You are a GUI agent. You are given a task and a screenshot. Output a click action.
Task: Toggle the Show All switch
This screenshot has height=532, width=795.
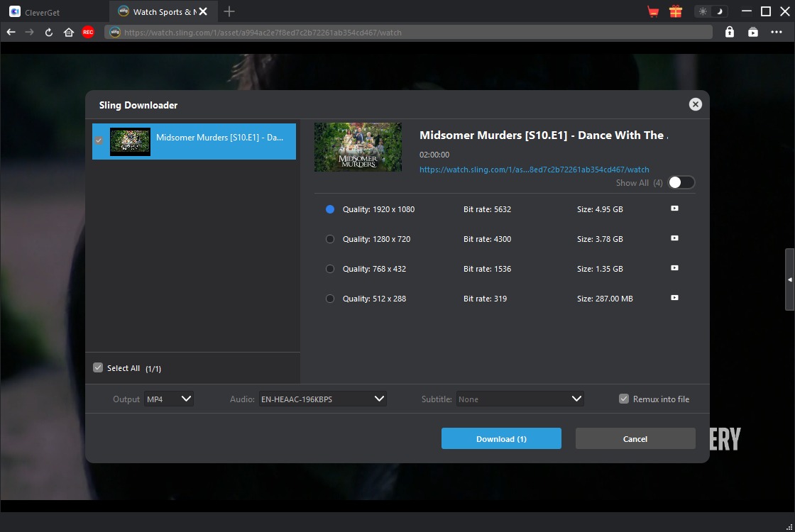coord(681,182)
